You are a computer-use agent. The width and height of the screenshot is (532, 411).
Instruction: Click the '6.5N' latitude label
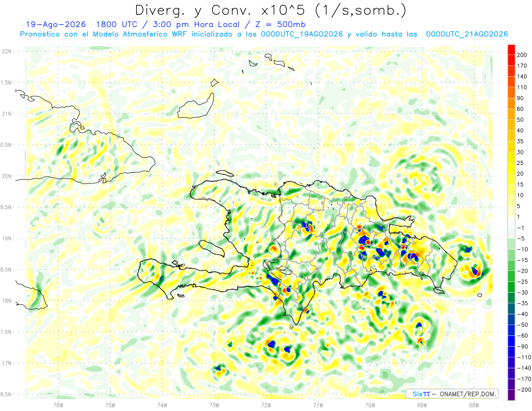click(7, 394)
